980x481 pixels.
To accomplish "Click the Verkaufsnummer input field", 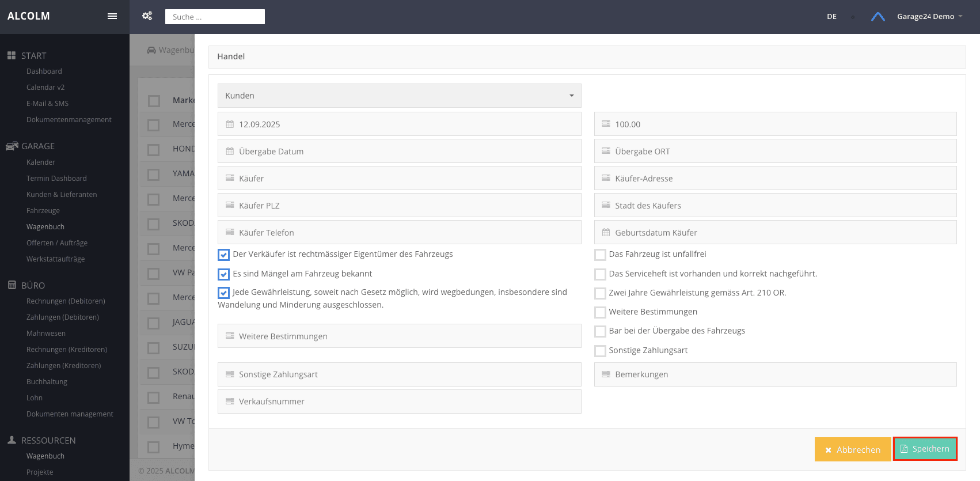I will (x=400, y=402).
